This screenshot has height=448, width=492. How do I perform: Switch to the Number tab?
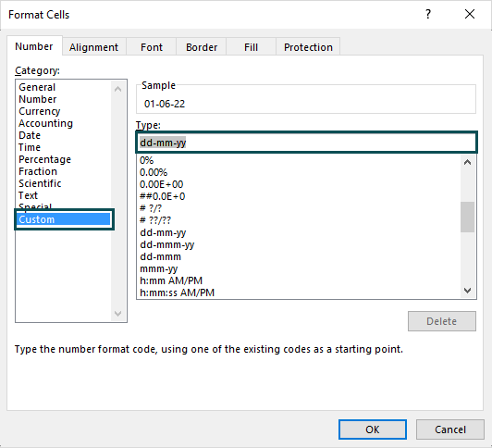(34, 46)
